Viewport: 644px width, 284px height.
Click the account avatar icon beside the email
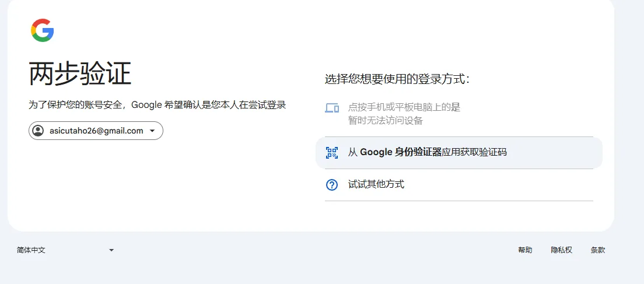(38, 131)
